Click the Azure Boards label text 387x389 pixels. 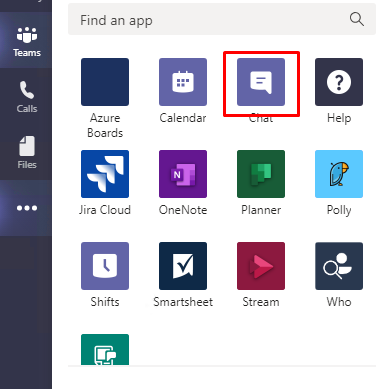(x=105, y=125)
